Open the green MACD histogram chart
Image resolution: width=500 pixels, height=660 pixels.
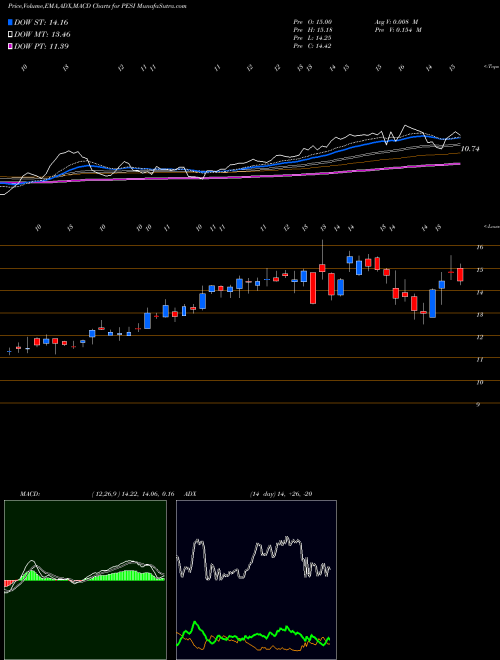coord(85,580)
